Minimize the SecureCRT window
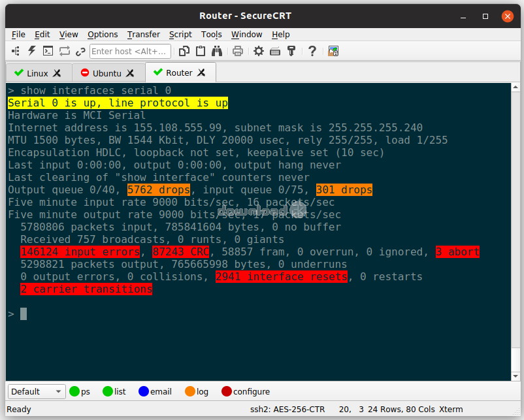Viewport: 524px width, 420px height. 463,16
